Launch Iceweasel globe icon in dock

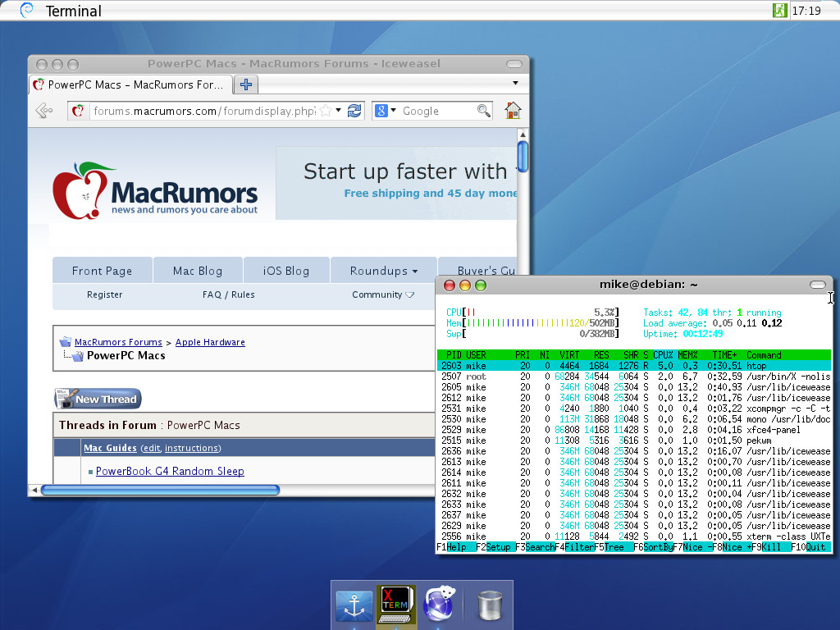point(440,604)
